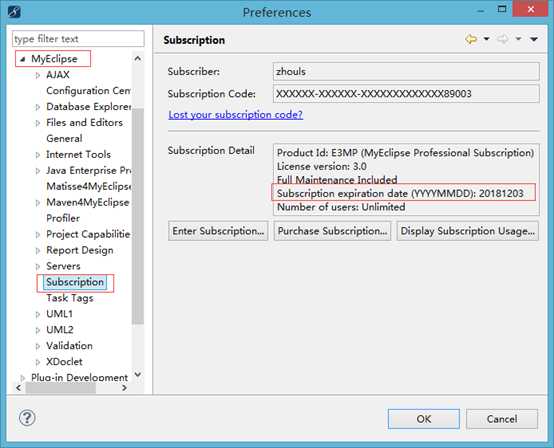Expand the Report Design node
Screen dimensions: 554x448
pyautogui.click(x=38, y=250)
